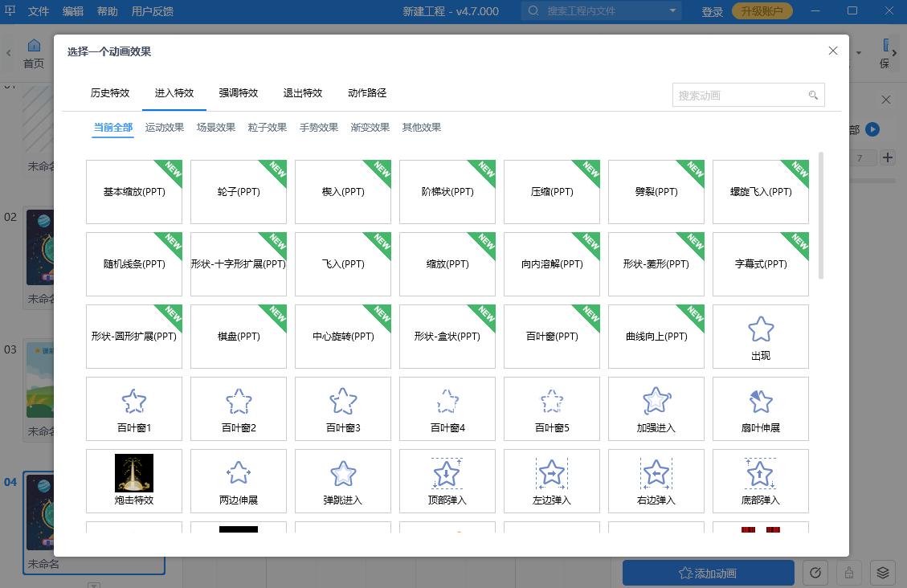Pick the 顶部弹入 entrance effect
The height and width of the screenshot is (588, 907).
[x=447, y=480]
